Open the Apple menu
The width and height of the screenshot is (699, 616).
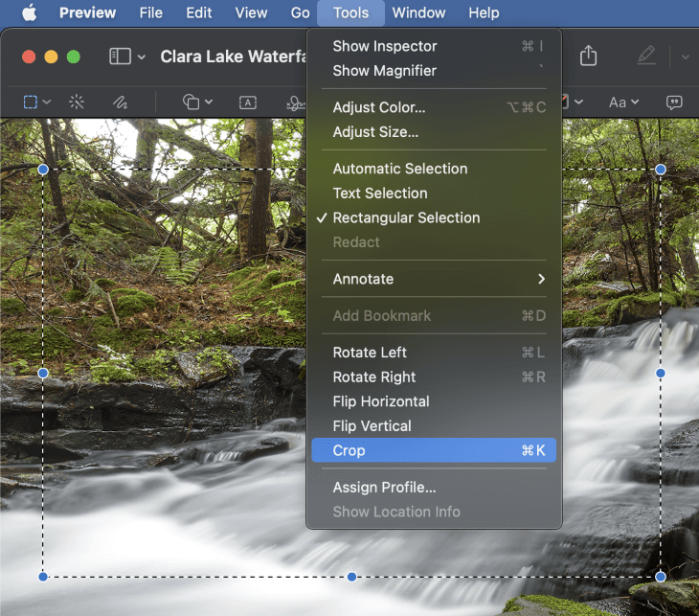[x=30, y=12]
